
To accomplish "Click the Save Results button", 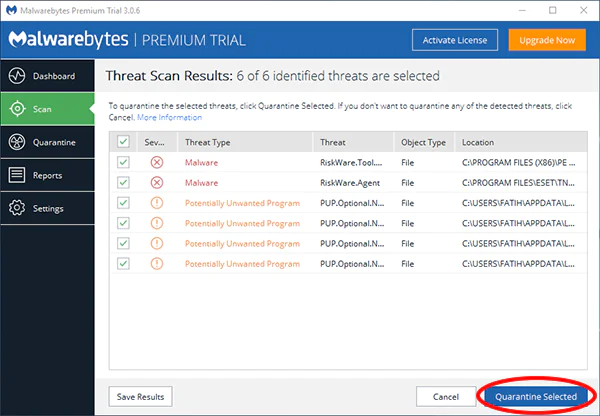I will click(x=140, y=396).
